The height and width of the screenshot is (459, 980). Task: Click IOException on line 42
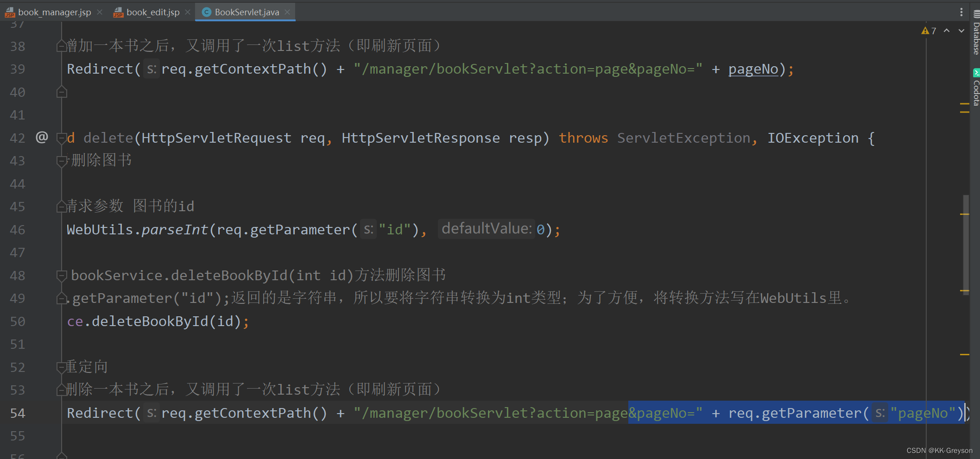813,138
